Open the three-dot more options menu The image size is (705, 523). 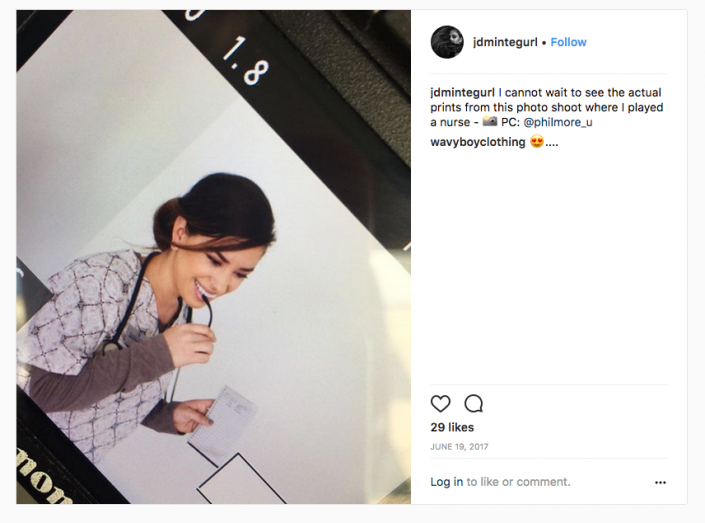(x=660, y=482)
